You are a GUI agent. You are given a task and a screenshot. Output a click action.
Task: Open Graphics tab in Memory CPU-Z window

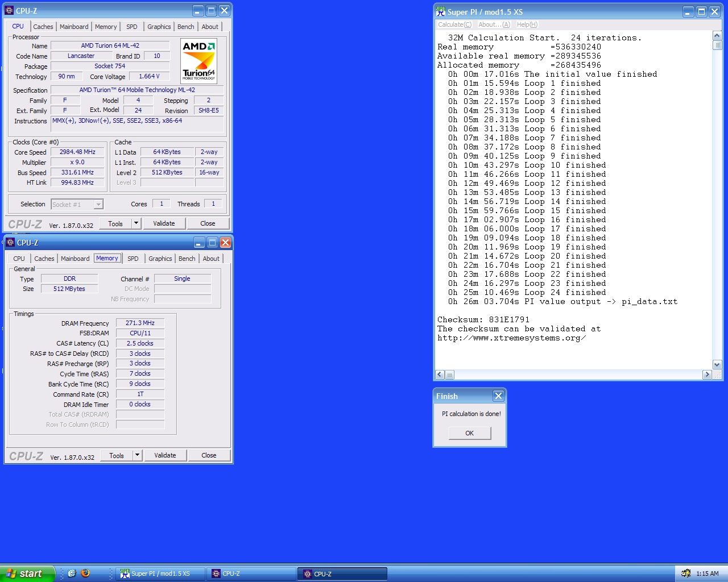pos(160,259)
